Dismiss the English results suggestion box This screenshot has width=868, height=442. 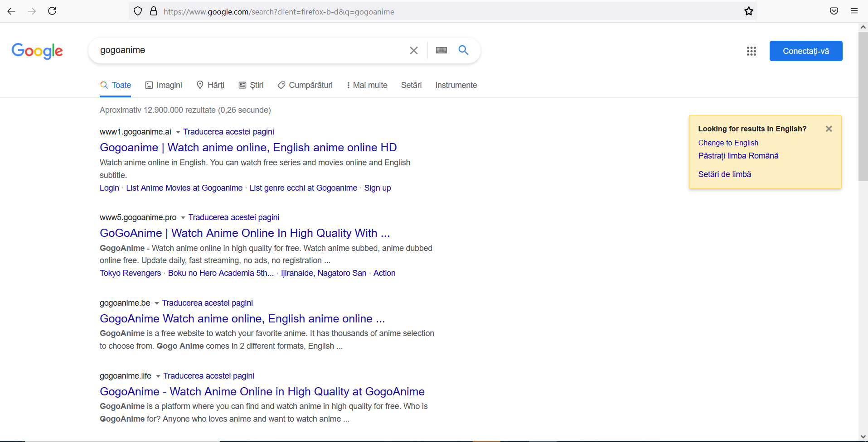[829, 129]
